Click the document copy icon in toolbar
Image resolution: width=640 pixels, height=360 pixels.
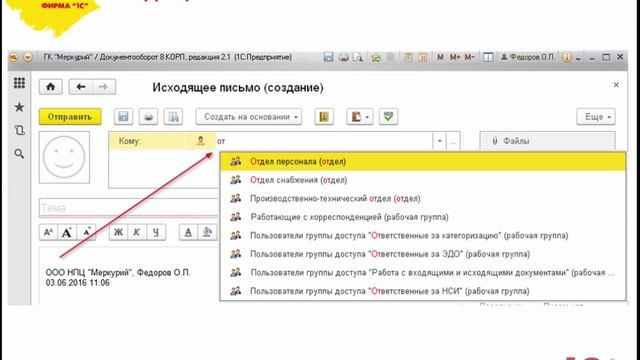[173, 117]
